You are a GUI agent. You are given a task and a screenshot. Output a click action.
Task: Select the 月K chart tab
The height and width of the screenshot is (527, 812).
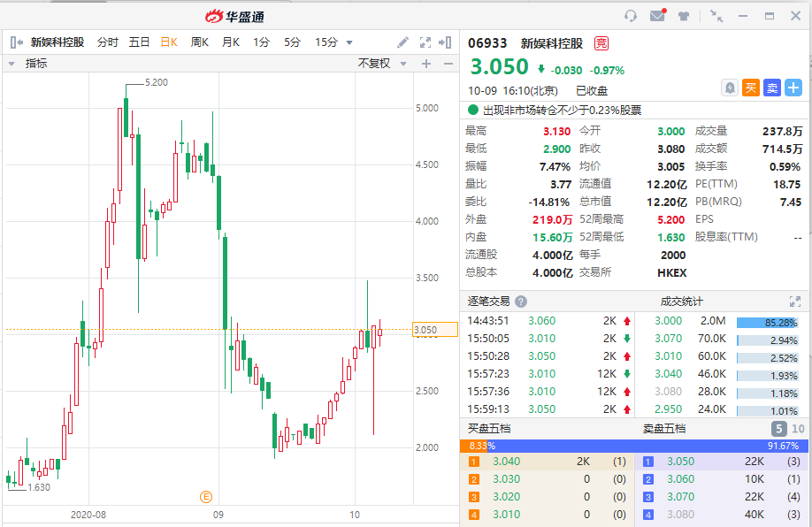coord(231,42)
